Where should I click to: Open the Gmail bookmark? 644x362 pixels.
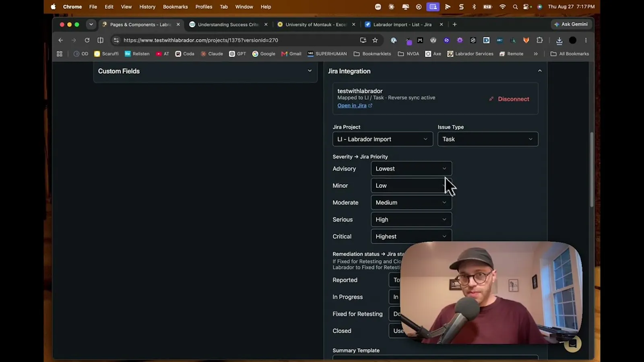(x=291, y=53)
